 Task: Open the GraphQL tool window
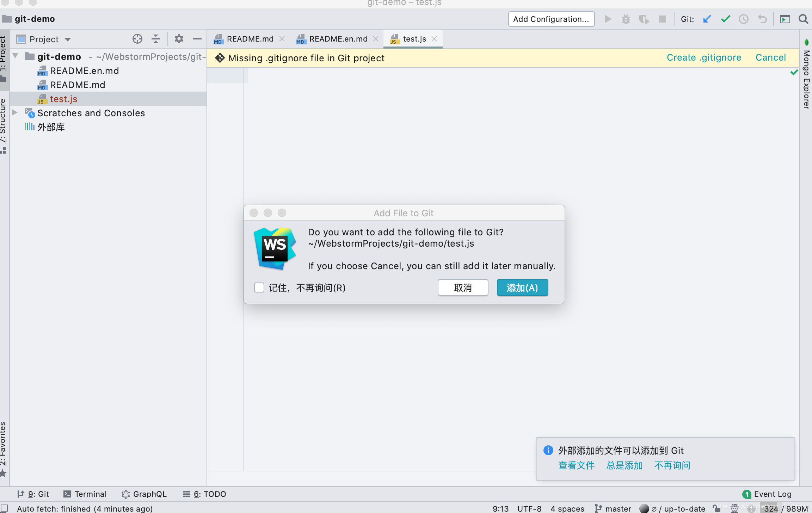tap(144, 494)
